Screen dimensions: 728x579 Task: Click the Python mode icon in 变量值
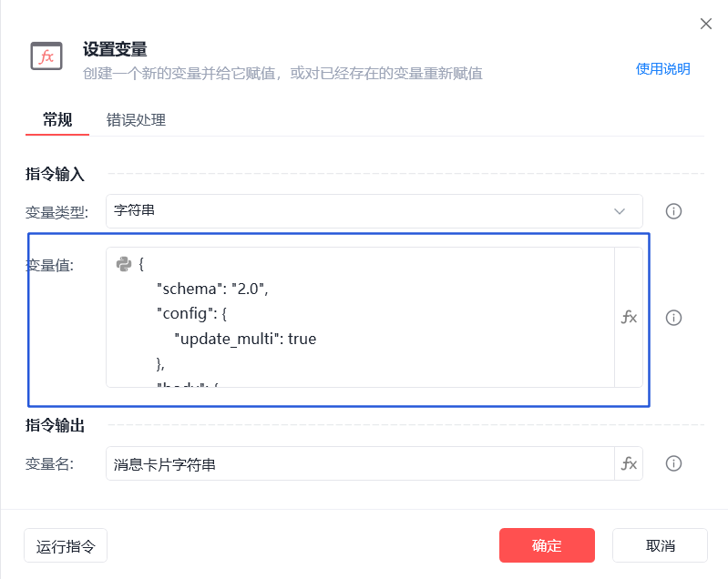click(124, 264)
